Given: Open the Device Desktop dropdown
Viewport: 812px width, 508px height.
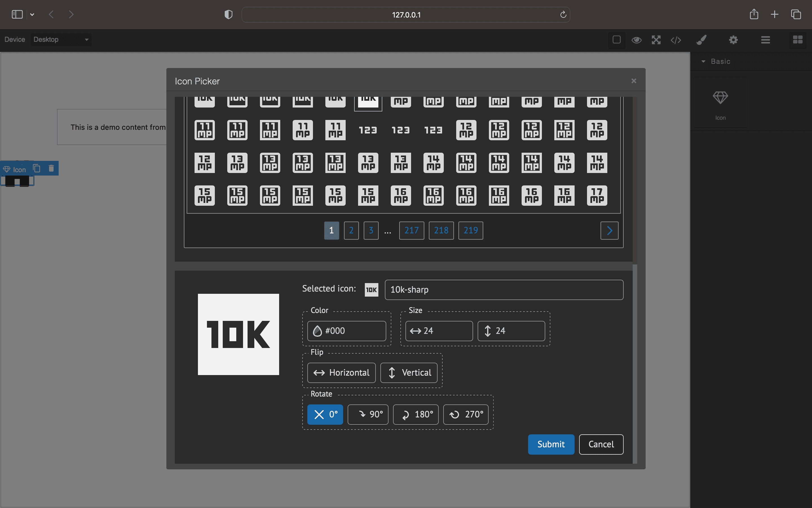Looking at the screenshot, I should pos(61,40).
